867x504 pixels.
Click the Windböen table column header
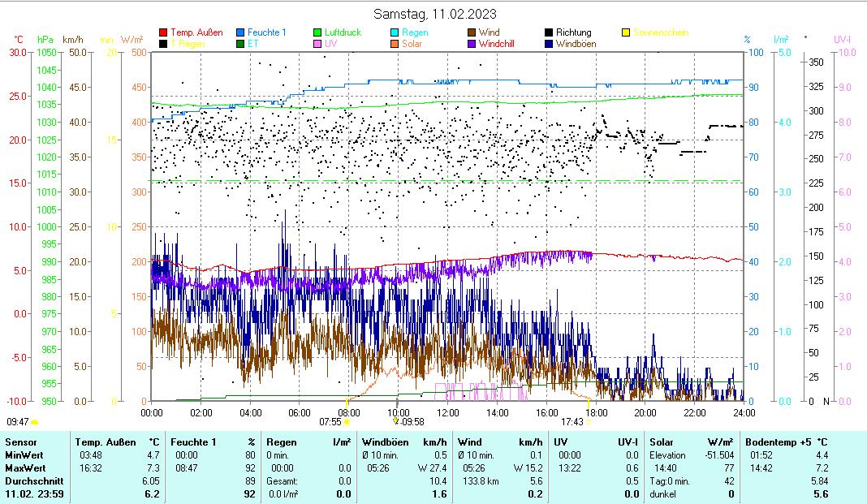tap(386, 442)
